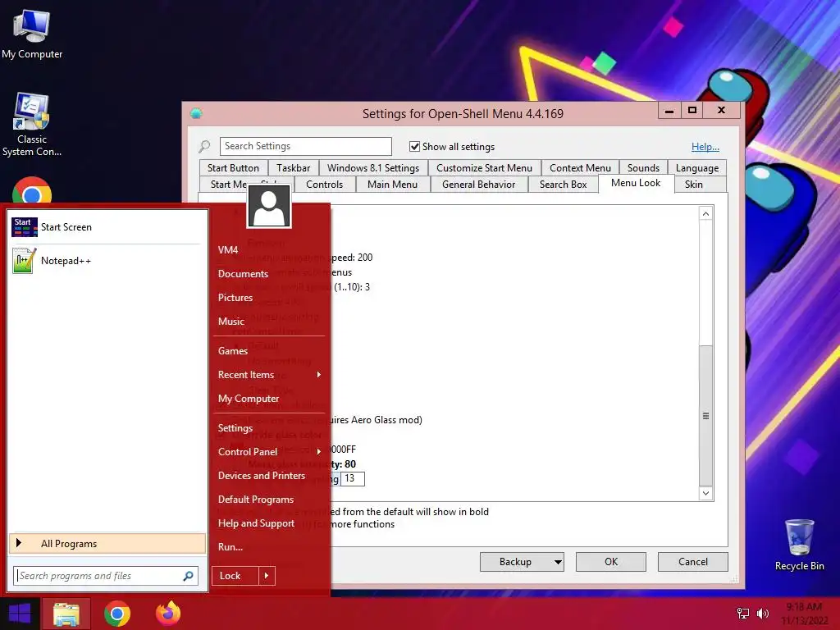840x630 pixels.
Task: Click the Open-Shell window title icon
Action: [x=196, y=113]
